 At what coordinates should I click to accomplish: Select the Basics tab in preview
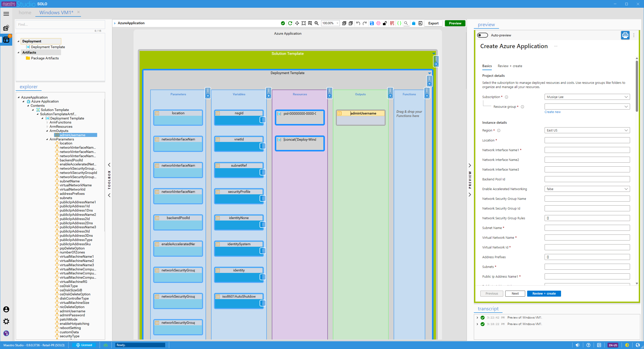(x=487, y=66)
